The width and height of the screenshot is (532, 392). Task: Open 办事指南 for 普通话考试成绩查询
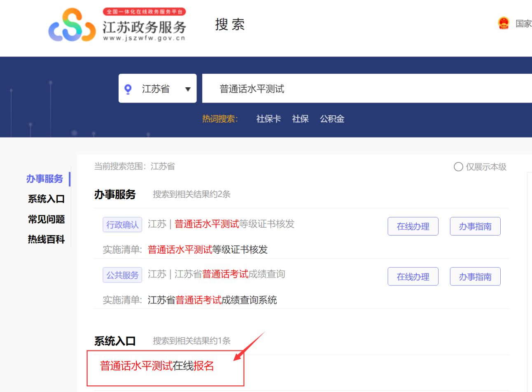coord(475,277)
